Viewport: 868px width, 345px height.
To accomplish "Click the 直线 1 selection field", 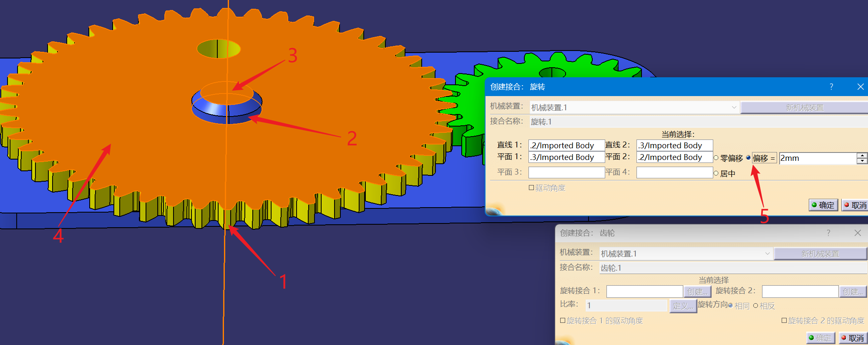I will click(x=566, y=145).
